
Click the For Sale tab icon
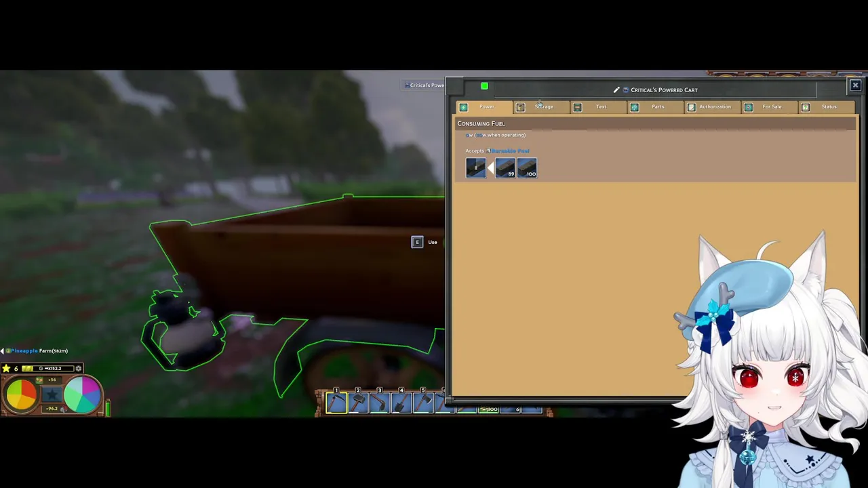click(748, 107)
